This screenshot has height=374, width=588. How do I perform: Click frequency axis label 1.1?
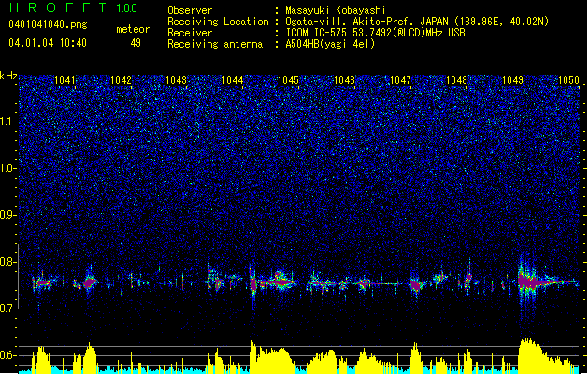(8, 122)
